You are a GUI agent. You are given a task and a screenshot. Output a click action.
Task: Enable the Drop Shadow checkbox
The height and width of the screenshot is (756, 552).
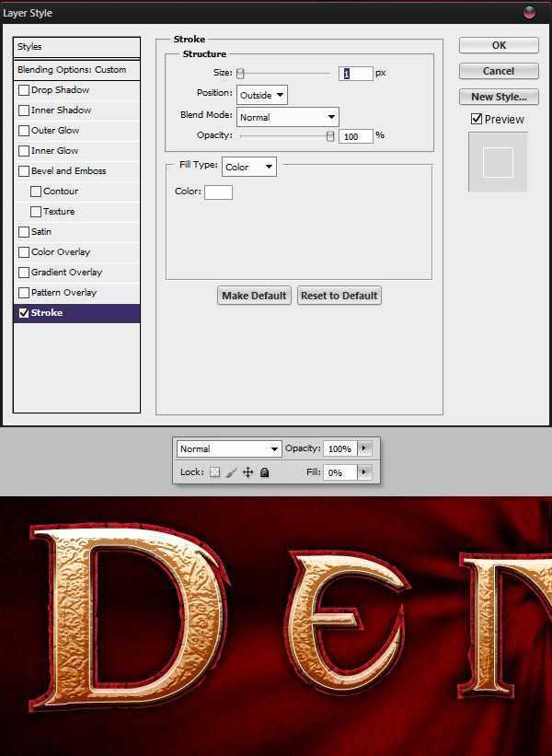[24, 90]
